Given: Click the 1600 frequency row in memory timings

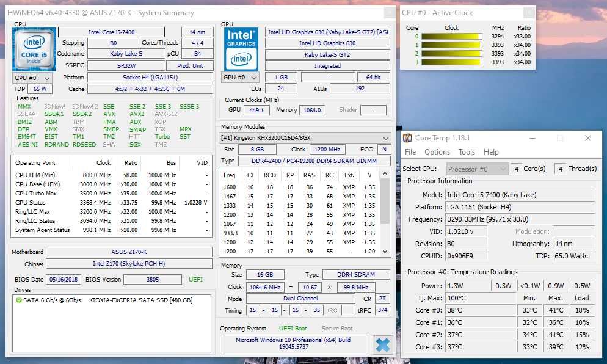Looking at the screenshot, I should point(300,187).
